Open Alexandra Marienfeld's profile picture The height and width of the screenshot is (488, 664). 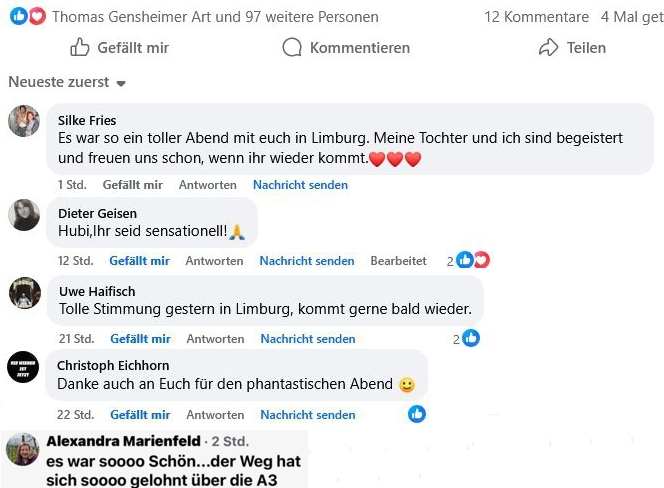pyautogui.click(x=20, y=451)
